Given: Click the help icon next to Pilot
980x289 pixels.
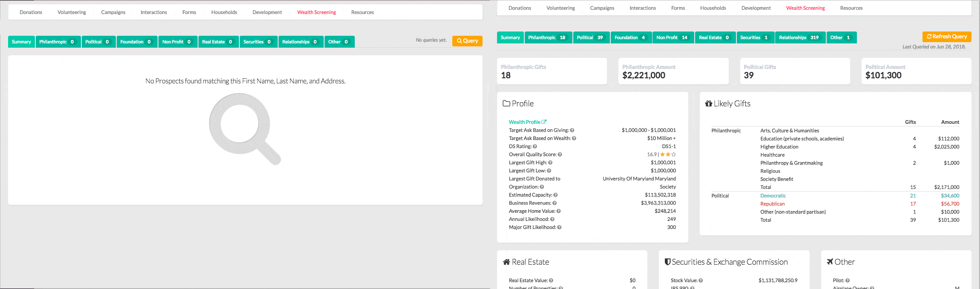Looking at the screenshot, I should tap(848, 280).
